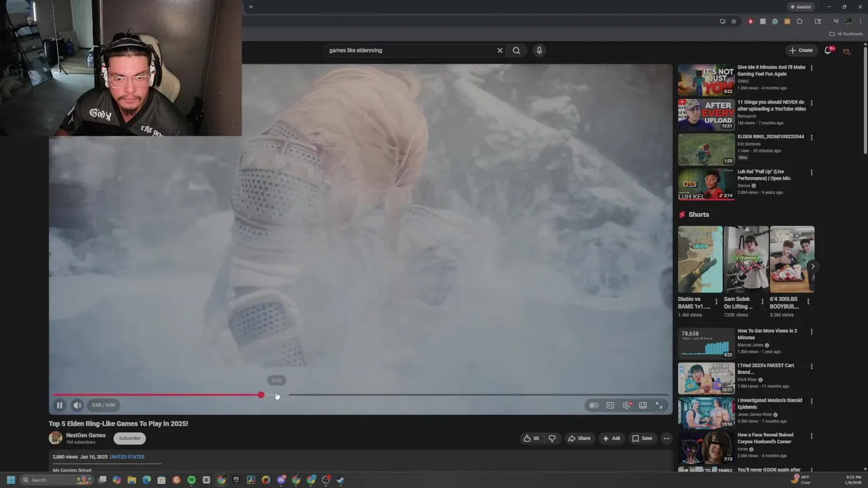
Task: Switch to theater mode
Action: click(x=643, y=405)
